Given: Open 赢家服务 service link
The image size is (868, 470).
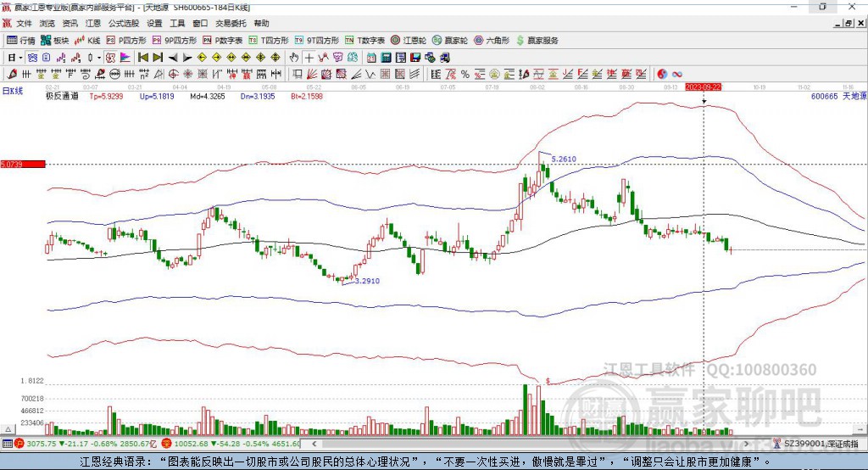Looking at the screenshot, I should tap(537, 41).
